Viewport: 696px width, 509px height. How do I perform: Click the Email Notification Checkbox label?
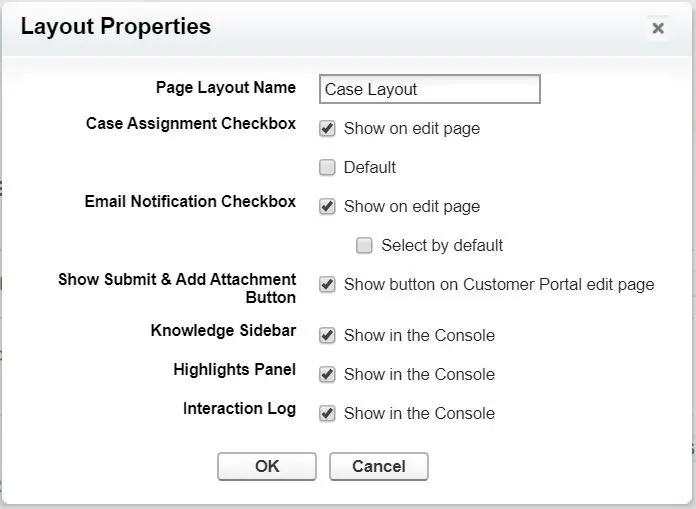click(190, 201)
